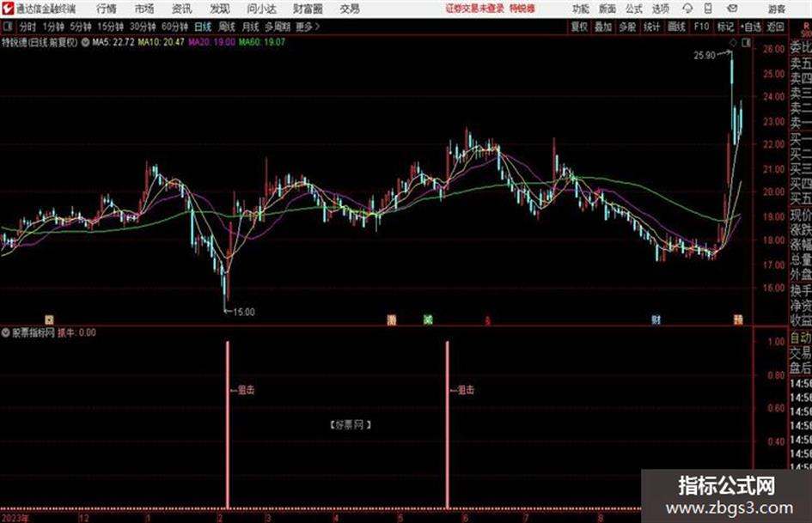Switch to the 分时 period tab
This screenshot has width=812, height=523.
(x=27, y=27)
